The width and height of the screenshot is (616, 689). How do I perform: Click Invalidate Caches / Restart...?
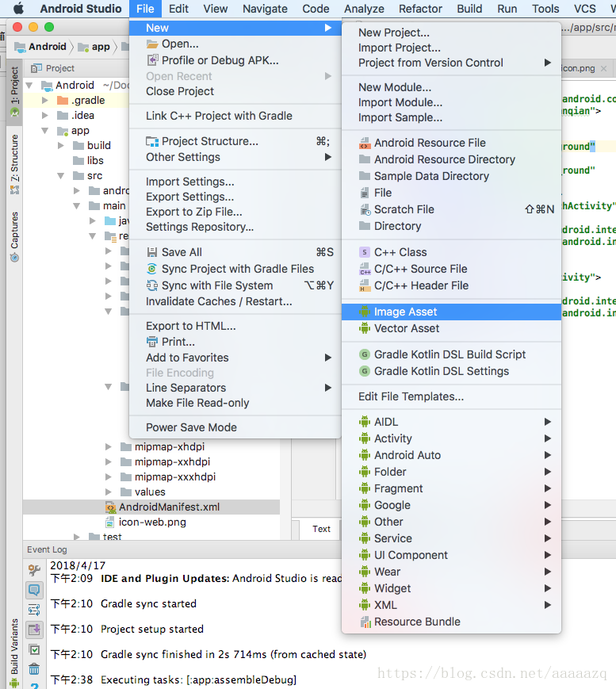pyautogui.click(x=235, y=301)
